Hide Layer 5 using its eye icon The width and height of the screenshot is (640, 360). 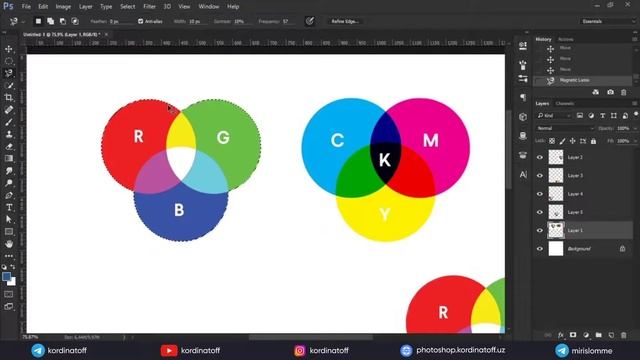[540, 212]
